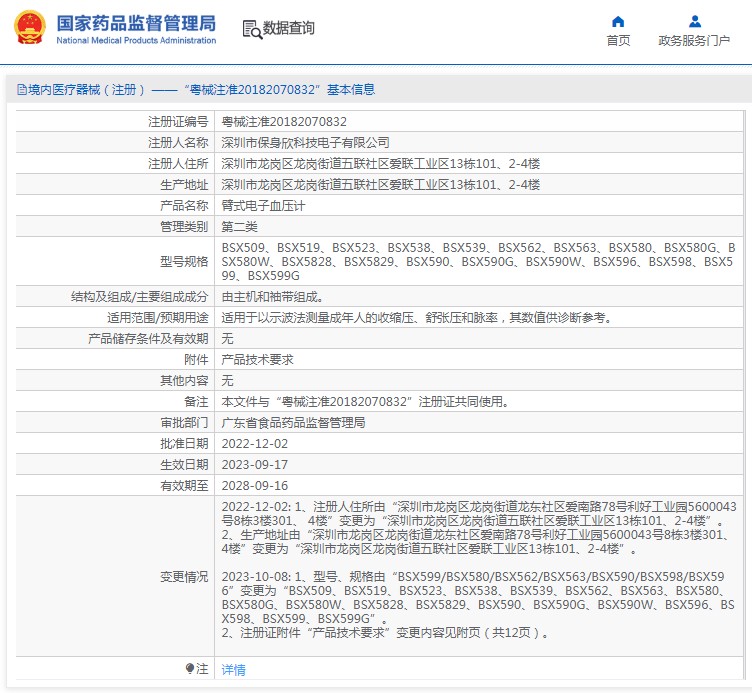Click the 第二类 management category value
752x693 pixels.
click(239, 226)
